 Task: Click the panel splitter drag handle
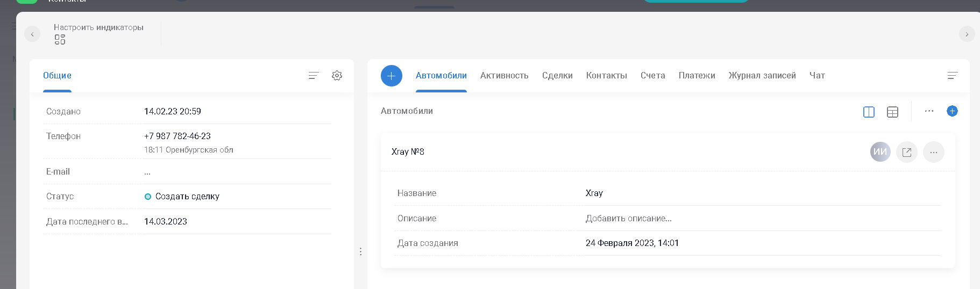click(360, 251)
